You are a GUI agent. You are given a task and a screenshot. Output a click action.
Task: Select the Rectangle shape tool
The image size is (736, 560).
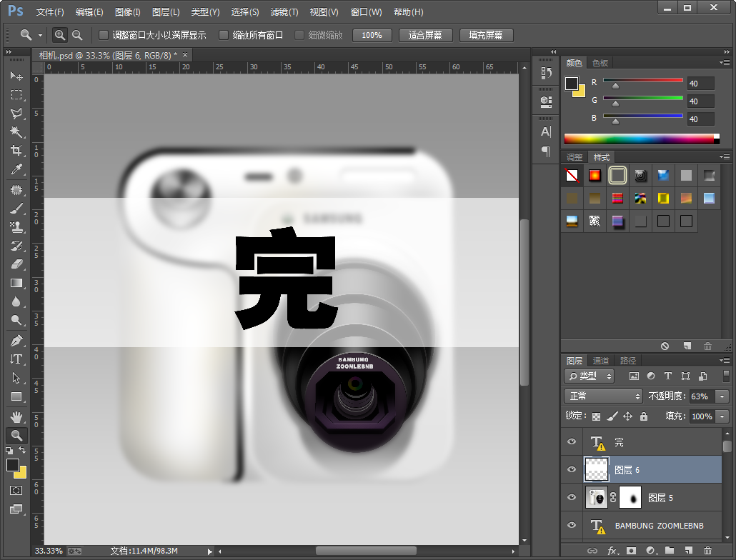pos(16,396)
